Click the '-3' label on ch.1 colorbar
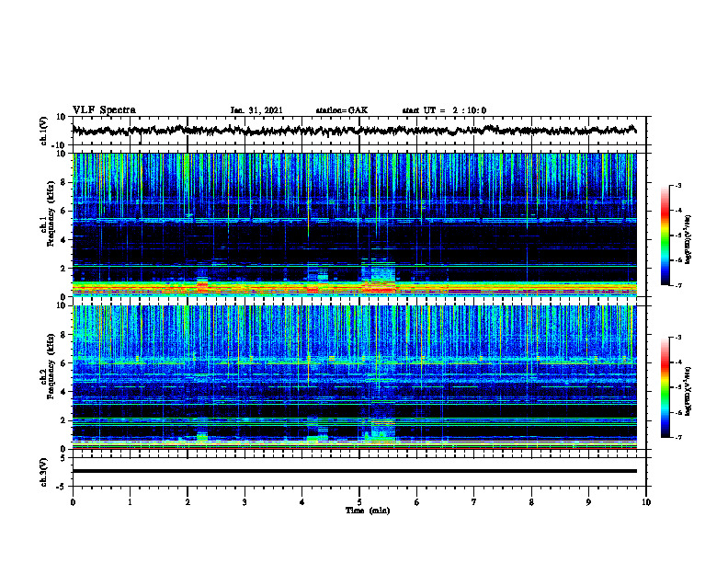The height and width of the screenshot is (563, 728). point(677,186)
